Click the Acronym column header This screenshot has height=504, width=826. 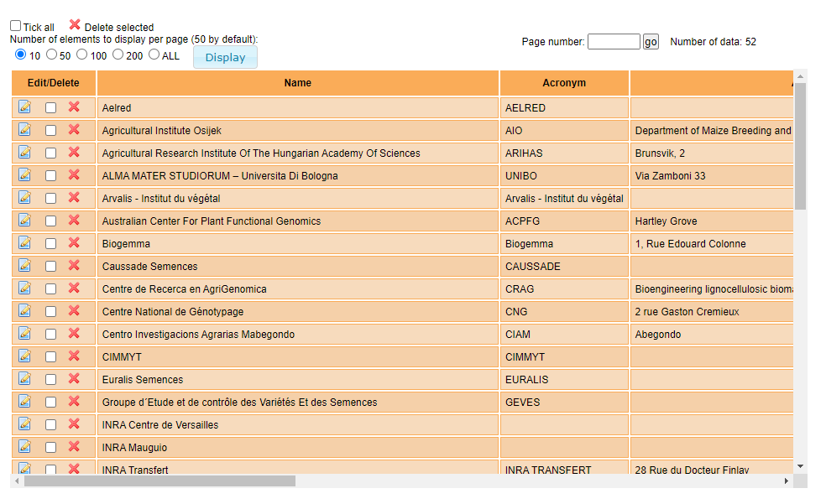click(x=564, y=82)
